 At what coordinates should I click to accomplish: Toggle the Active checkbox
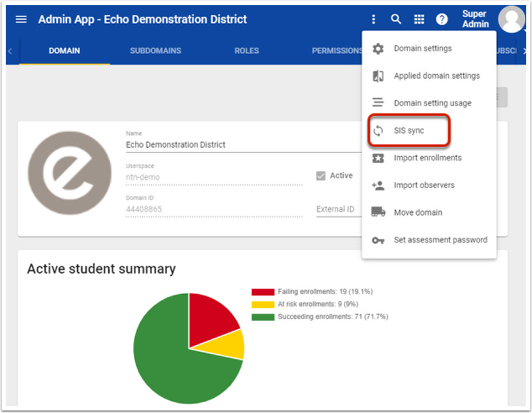(321, 175)
